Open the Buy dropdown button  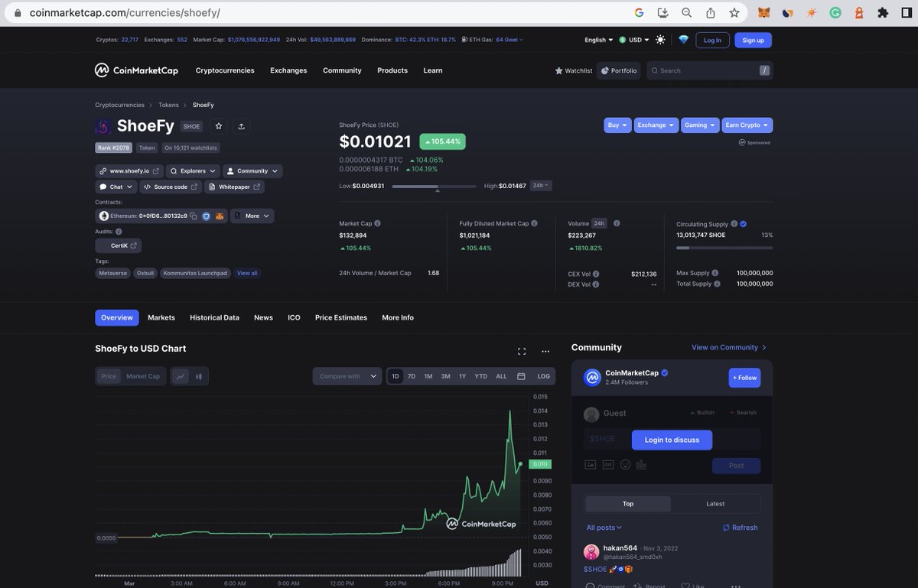tap(617, 125)
